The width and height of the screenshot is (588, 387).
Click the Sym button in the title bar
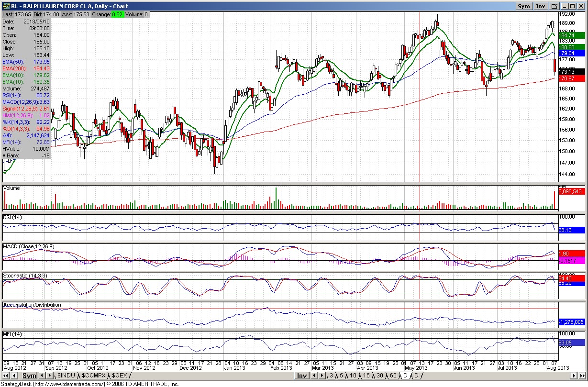click(524, 6)
